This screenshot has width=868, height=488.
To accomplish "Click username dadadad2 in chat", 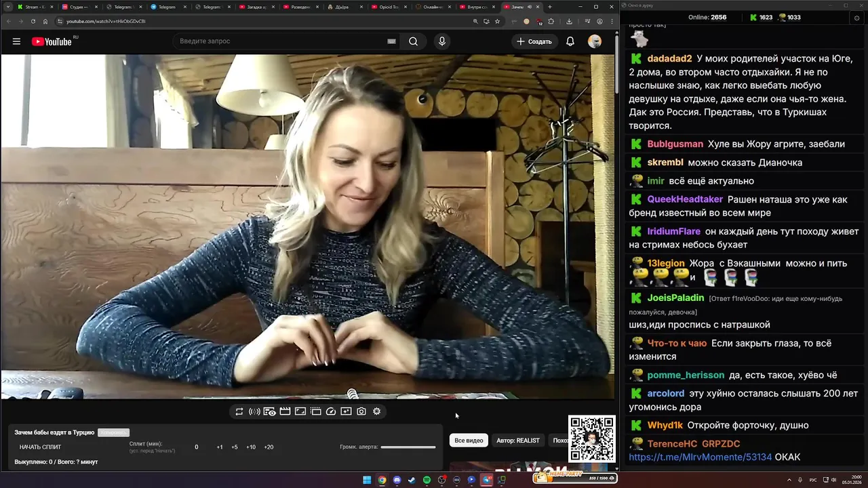I will click(669, 59).
